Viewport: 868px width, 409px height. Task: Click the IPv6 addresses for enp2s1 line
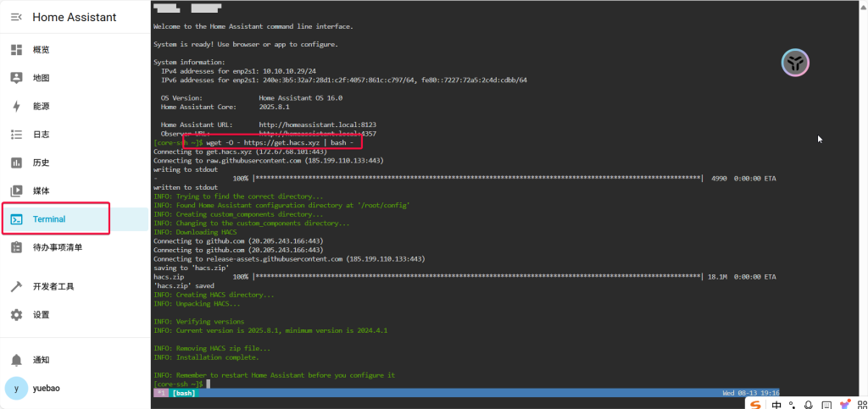click(344, 80)
